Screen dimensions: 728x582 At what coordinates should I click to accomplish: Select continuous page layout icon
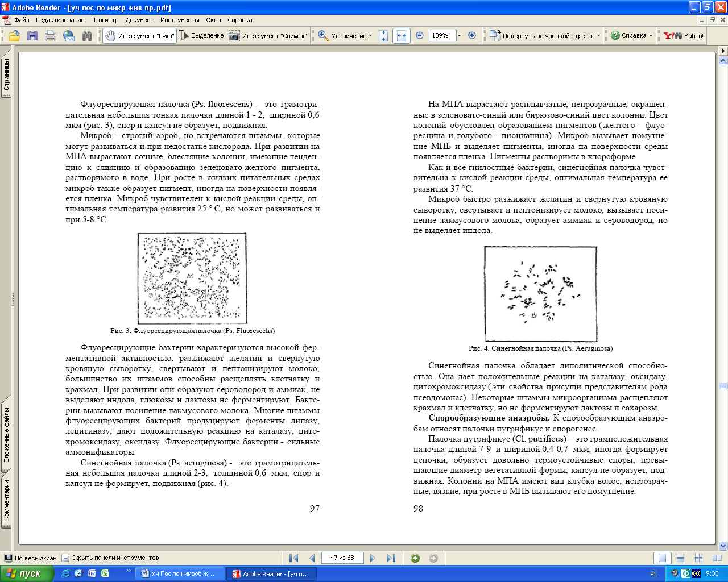(x=680, y=558)
